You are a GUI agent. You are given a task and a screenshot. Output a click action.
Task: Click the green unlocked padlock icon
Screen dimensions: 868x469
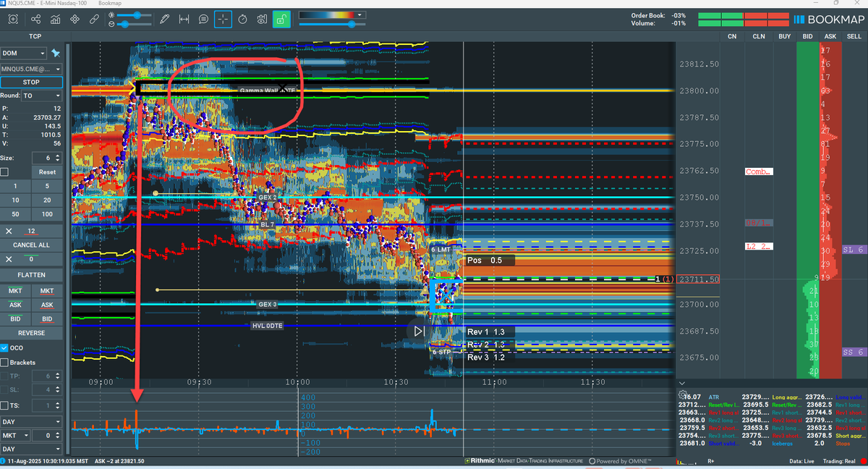pos(281,20)
